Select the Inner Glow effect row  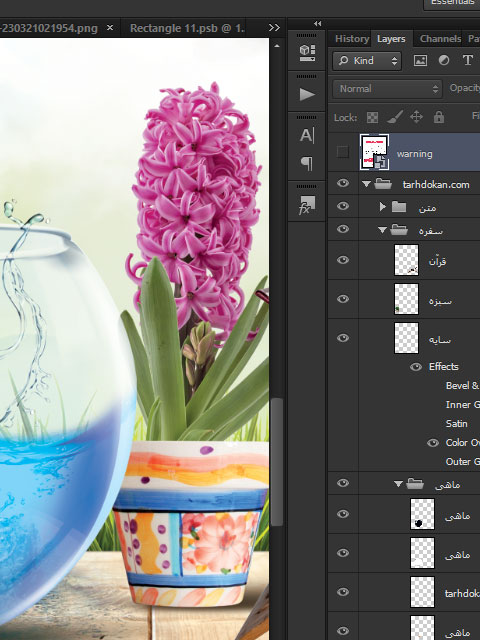tap(462, 404)
